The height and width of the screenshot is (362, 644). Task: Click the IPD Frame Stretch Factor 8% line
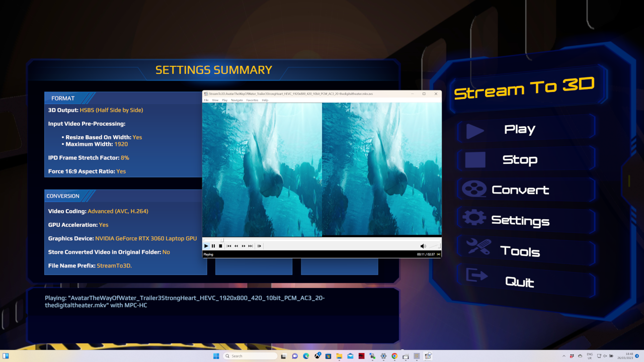tap(89, 158)
